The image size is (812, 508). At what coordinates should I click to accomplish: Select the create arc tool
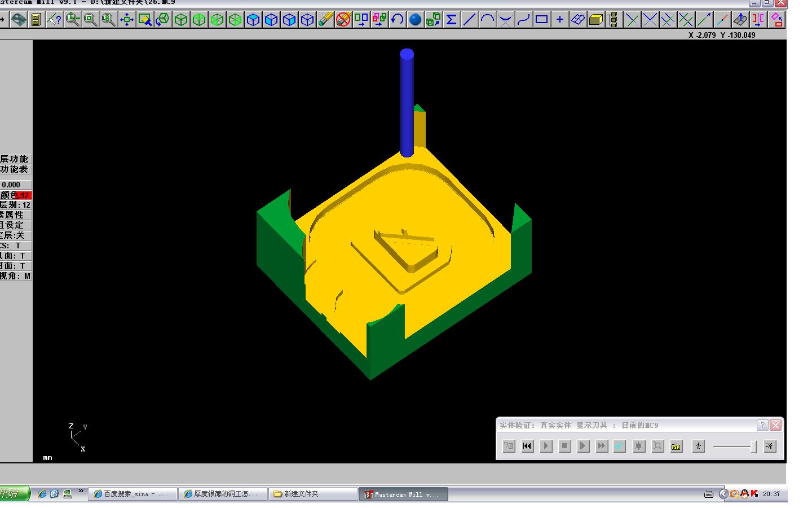pyautogui.click(x=488, y=20)
